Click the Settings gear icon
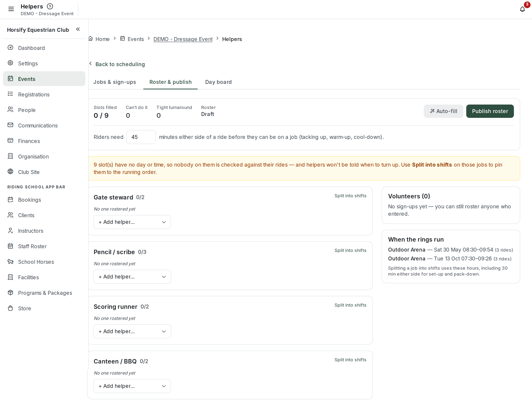 [10, 63]
